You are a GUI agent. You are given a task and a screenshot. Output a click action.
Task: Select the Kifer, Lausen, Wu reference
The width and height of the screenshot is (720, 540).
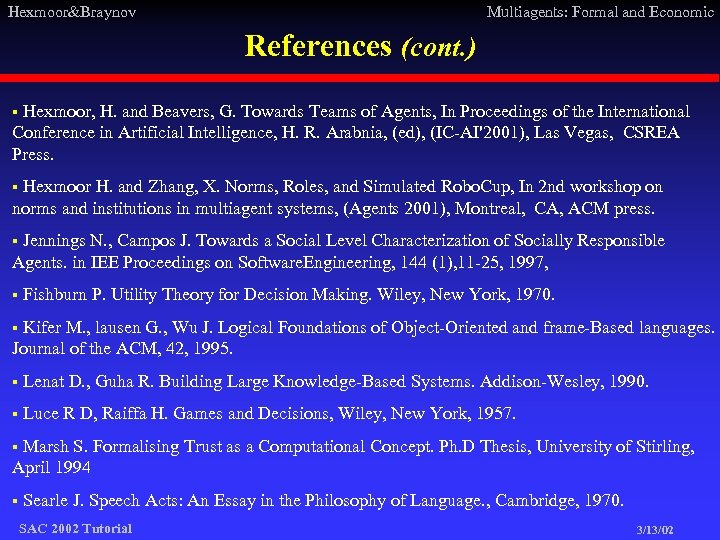coord(363,338)
